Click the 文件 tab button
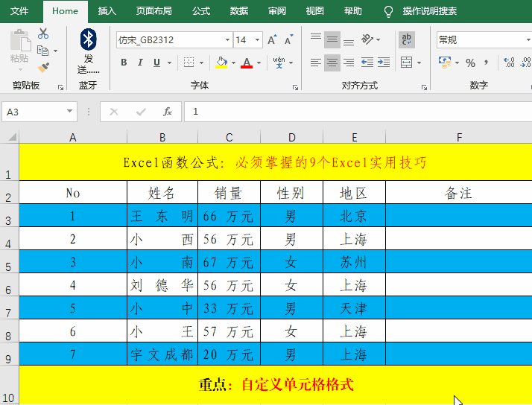 click(x=20, y=11)
